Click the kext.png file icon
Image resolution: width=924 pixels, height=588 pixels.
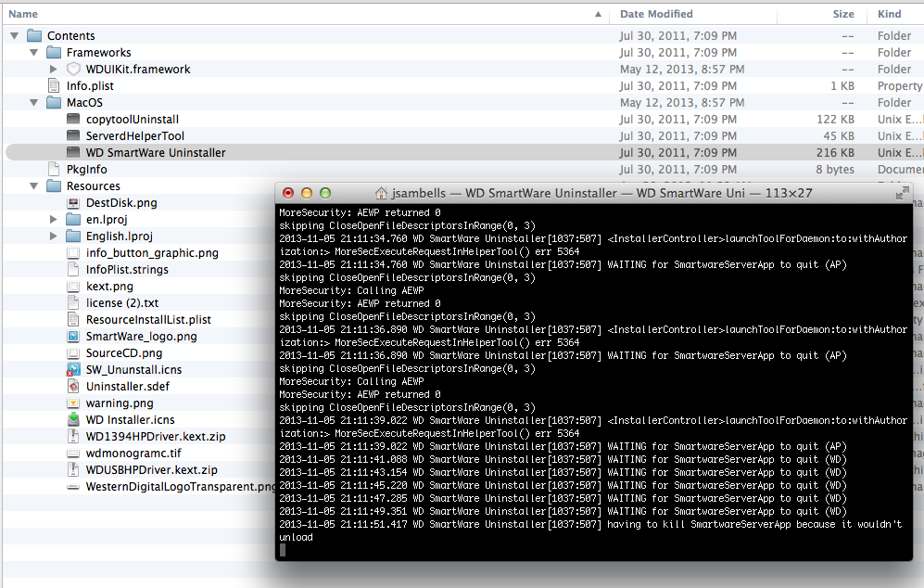(73, 287)
